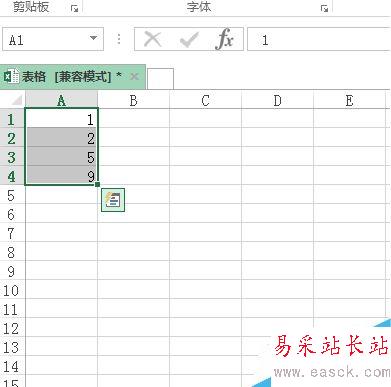Click cell A2 containing 2
The height and width of the screenshot is (387, 391).
click(61, 137)
